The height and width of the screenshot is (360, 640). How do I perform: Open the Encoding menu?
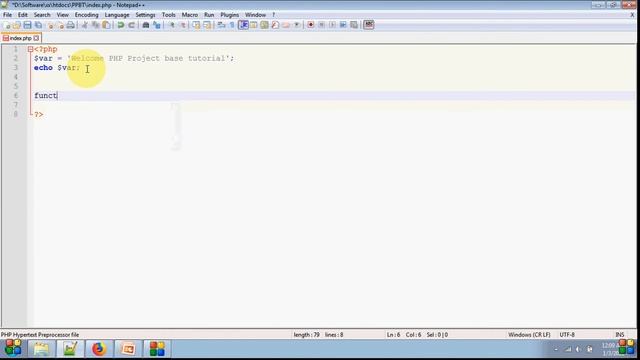[x=87, y=15]
